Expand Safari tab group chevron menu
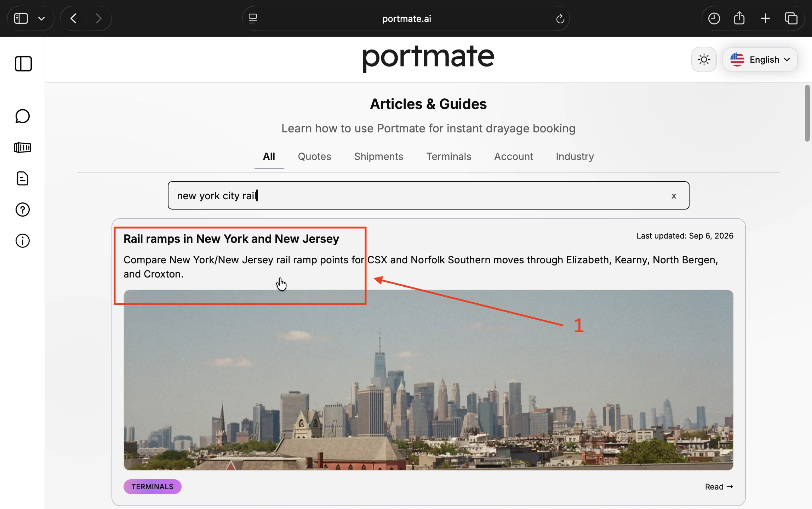The width and height of the screenshot is (812, 509). (42, 19)
